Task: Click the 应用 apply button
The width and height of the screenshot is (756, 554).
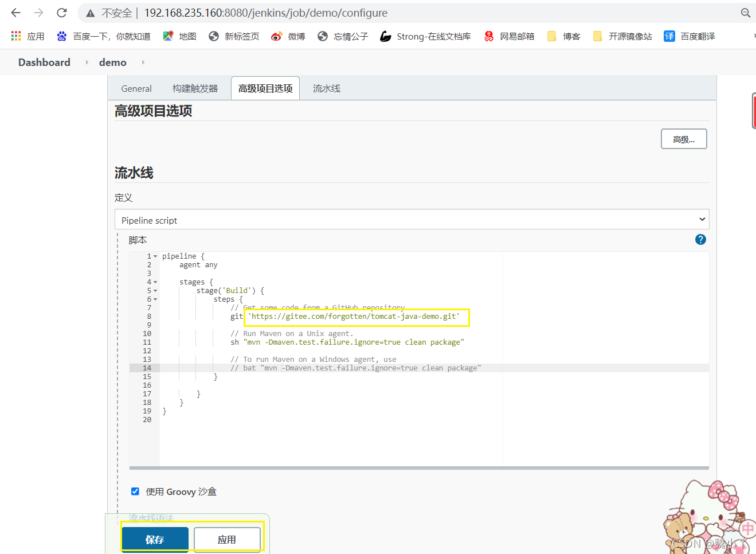Action: (227, 540)
